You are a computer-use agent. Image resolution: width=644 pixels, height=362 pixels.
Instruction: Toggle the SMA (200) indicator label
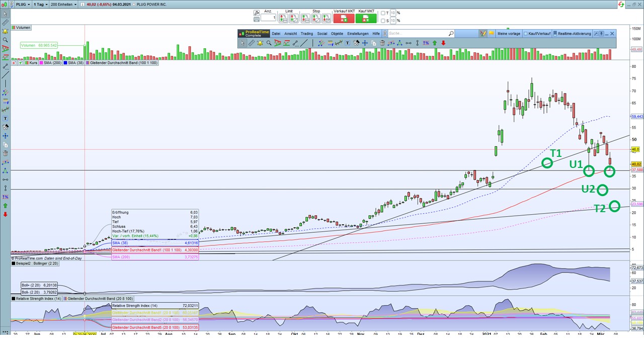tap(51, 63)
